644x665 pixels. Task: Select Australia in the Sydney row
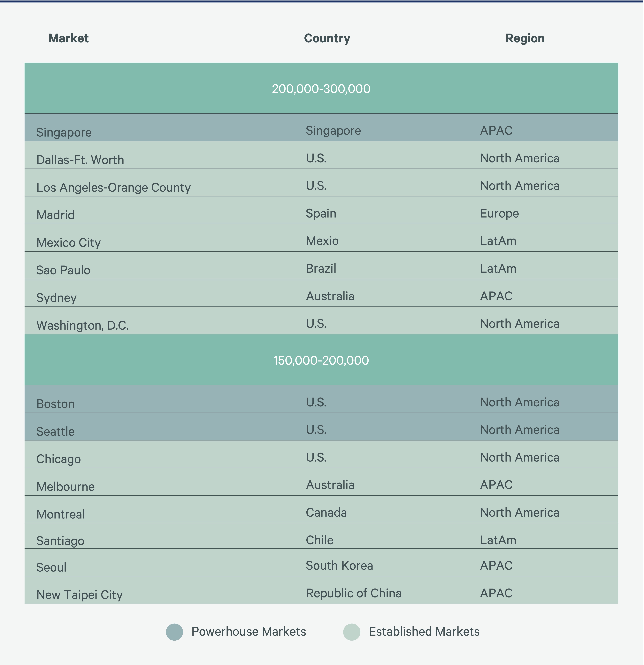click(330, 296)
